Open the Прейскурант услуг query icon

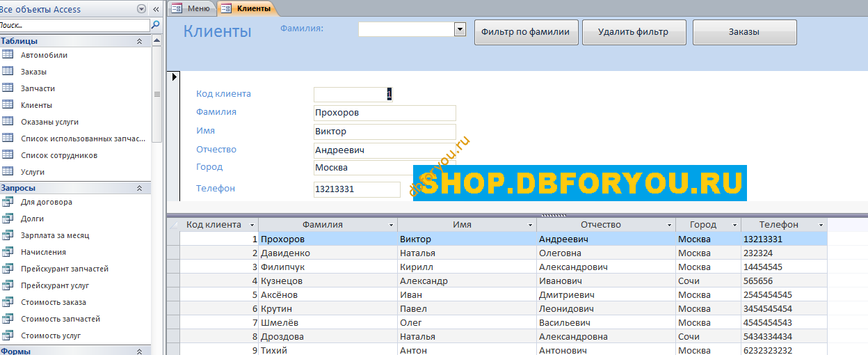click(x=8, y=285)
